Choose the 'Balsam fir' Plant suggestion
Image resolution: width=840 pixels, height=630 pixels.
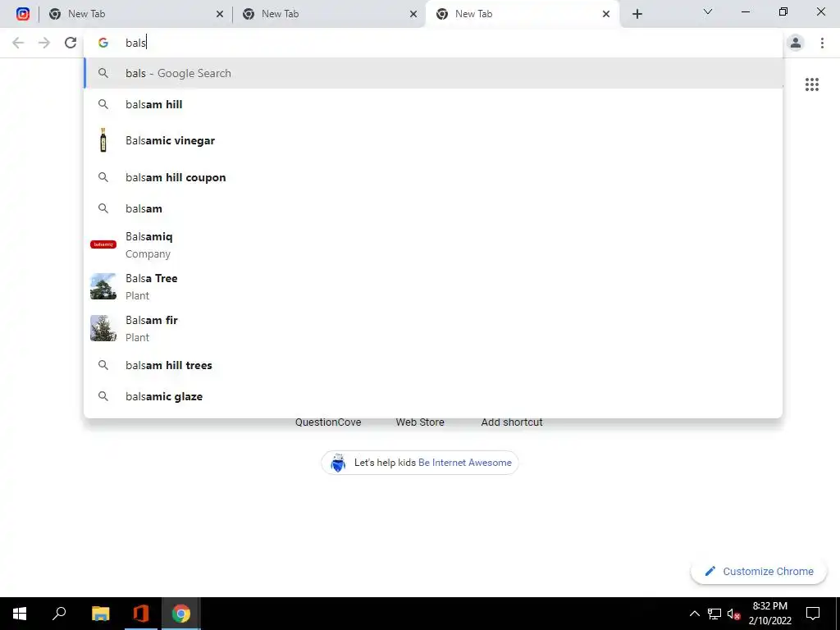click(x=433, y=328)
